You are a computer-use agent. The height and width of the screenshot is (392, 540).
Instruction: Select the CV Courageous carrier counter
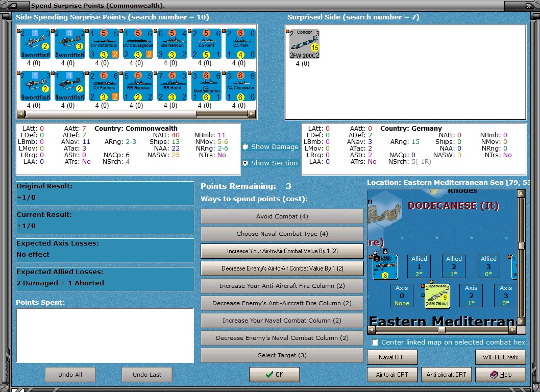138,44
